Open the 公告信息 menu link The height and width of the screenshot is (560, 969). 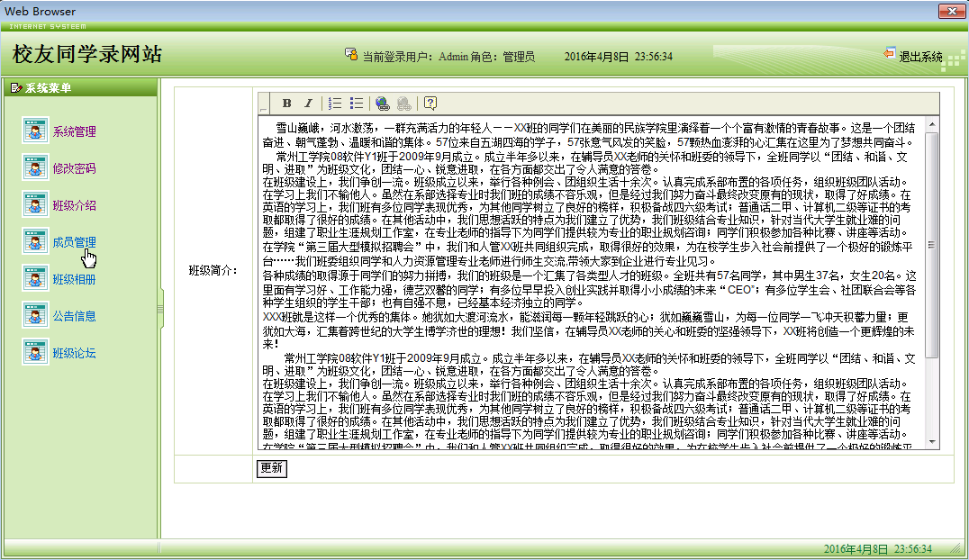[x=74, y=317]
